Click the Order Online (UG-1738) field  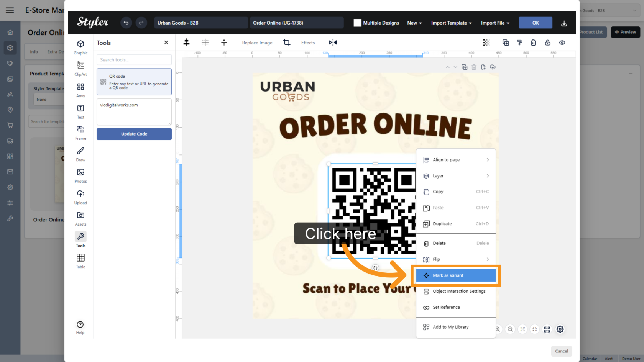coord(297,23)
